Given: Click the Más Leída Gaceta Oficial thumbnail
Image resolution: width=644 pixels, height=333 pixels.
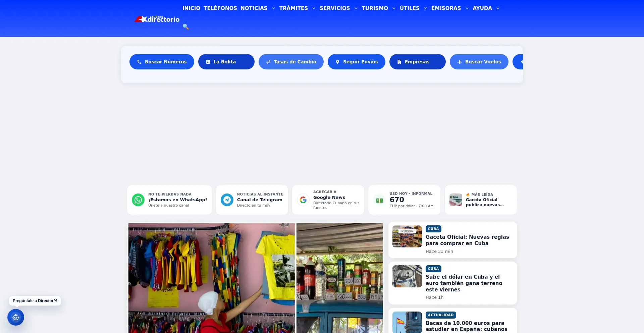Looking at the screenshot, I should [x=456, y=200].
